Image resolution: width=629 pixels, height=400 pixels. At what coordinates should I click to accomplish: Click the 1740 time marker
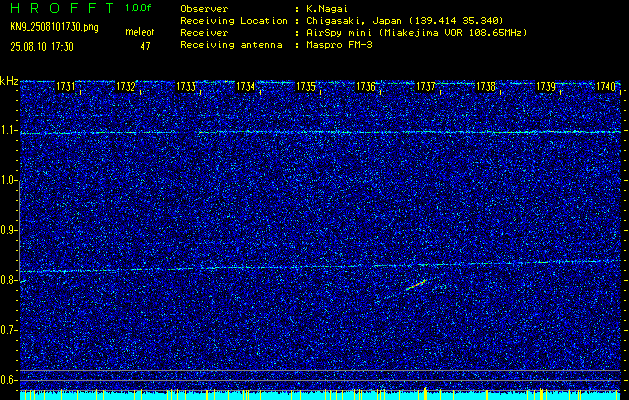(606, 86)
